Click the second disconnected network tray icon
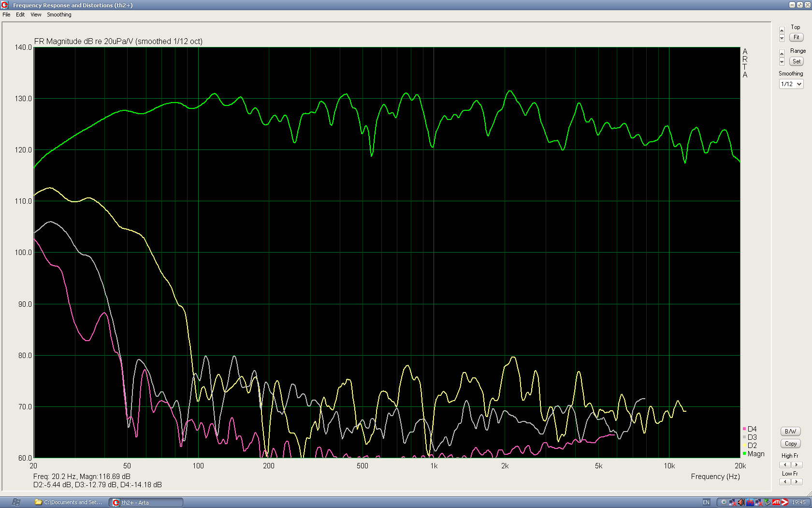 pos(759,502)
